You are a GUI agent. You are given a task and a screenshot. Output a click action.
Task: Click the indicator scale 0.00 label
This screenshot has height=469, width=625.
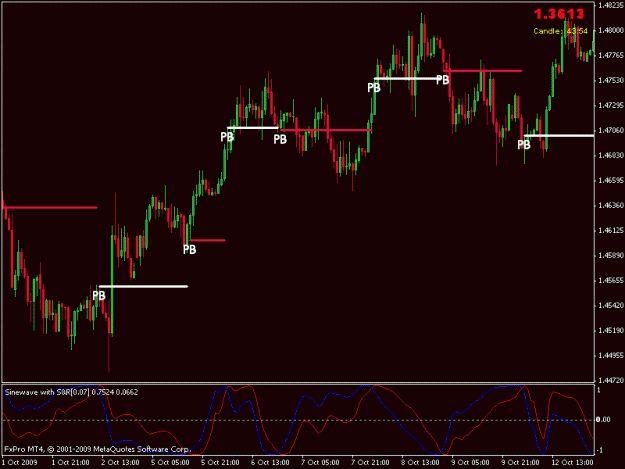[603, 420]
